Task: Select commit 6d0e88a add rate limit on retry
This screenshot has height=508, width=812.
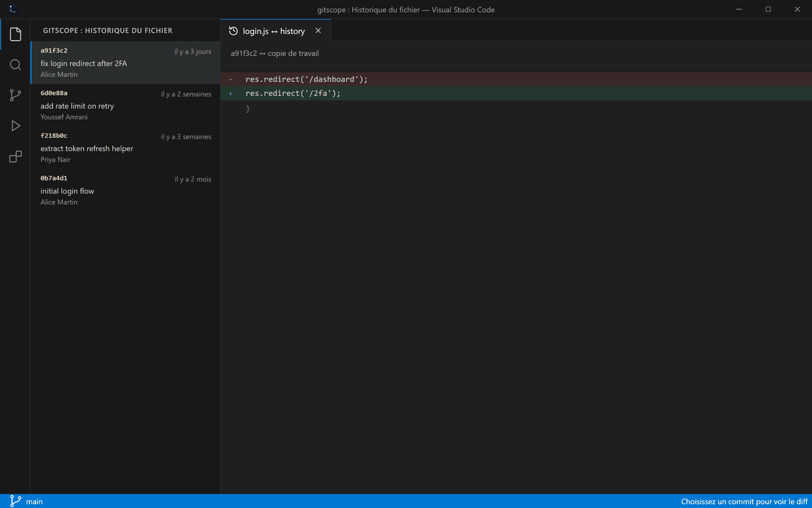Action: point(126,105)
